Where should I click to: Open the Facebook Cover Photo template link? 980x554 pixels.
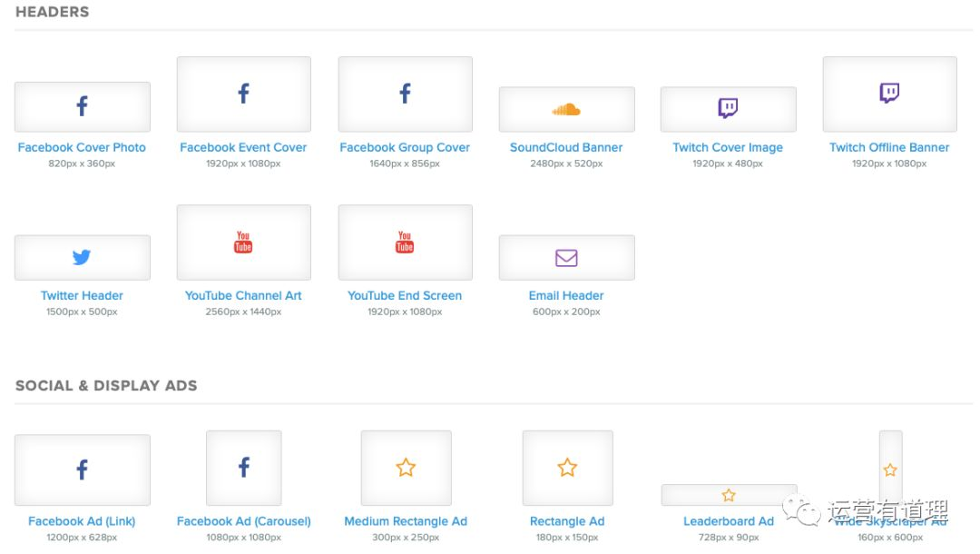click(x=82, y=147)
